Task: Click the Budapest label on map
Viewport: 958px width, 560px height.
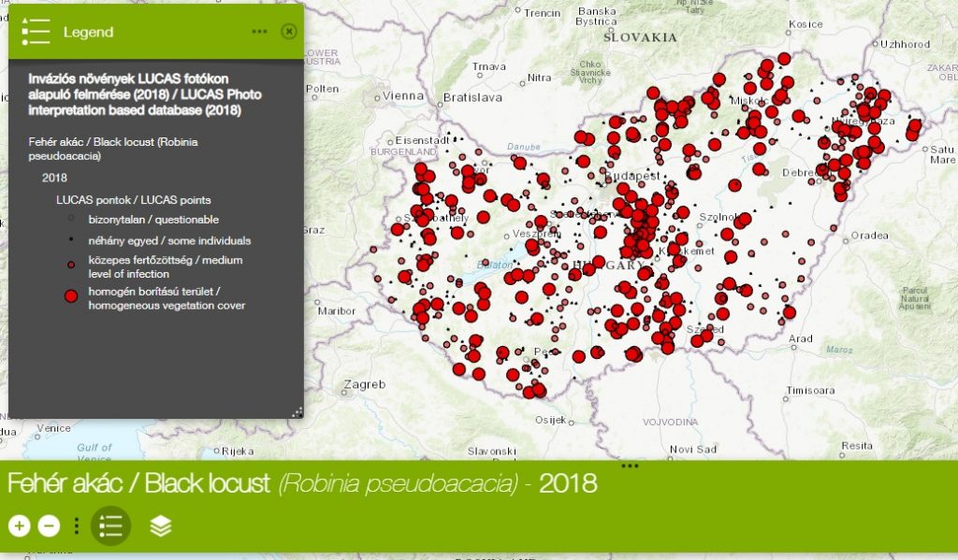Action: click(x=632, y=176)
